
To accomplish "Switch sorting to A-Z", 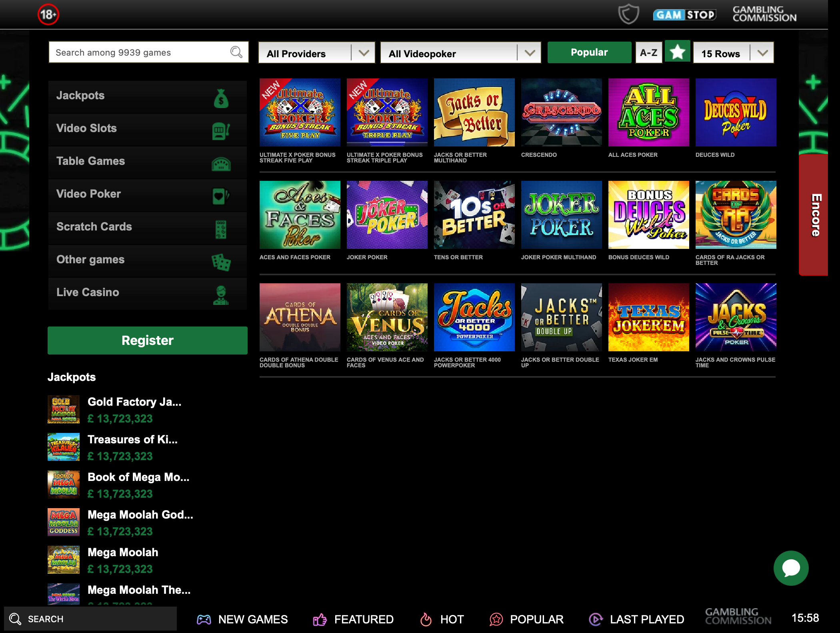I will click(648, 52).
